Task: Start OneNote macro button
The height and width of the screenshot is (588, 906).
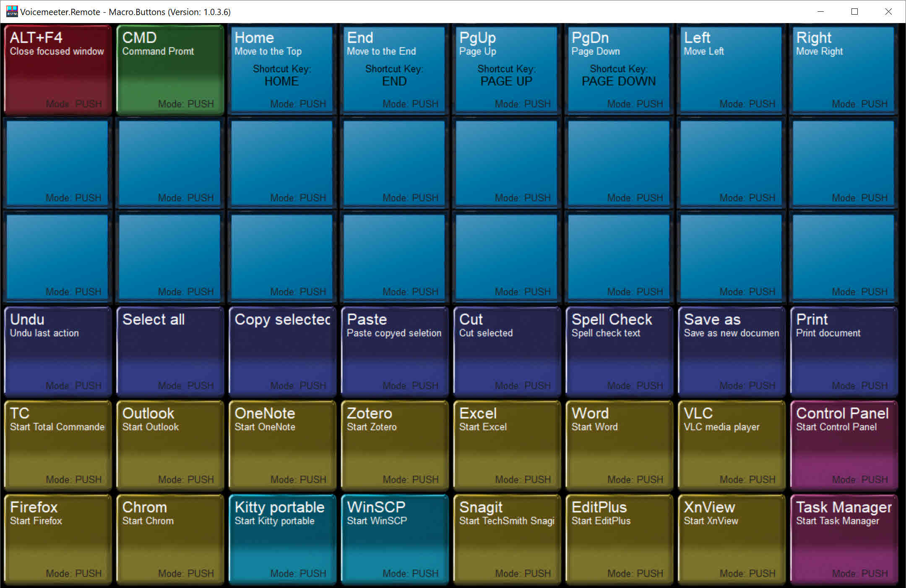Action: [x=282, y=445]
